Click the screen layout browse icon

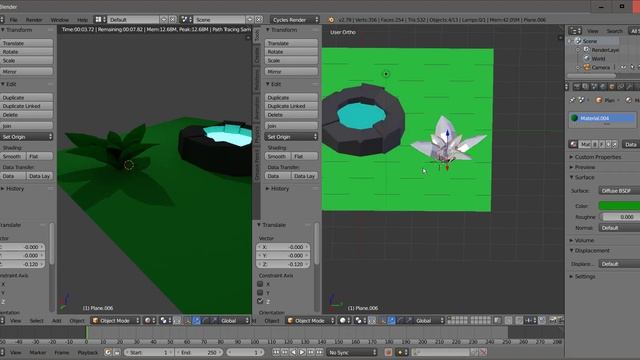[x=100, y=20]
